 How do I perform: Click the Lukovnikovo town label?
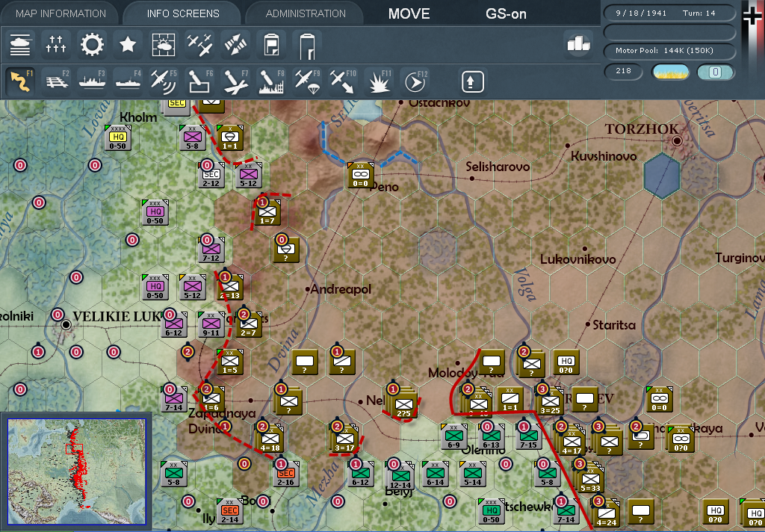click(x=577, y=259)
